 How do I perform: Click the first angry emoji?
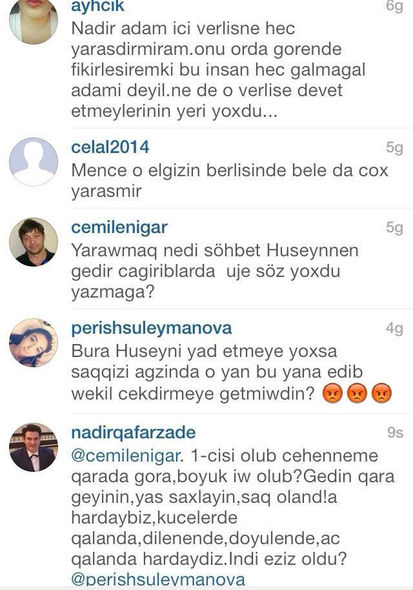click(x=333, y=394)
